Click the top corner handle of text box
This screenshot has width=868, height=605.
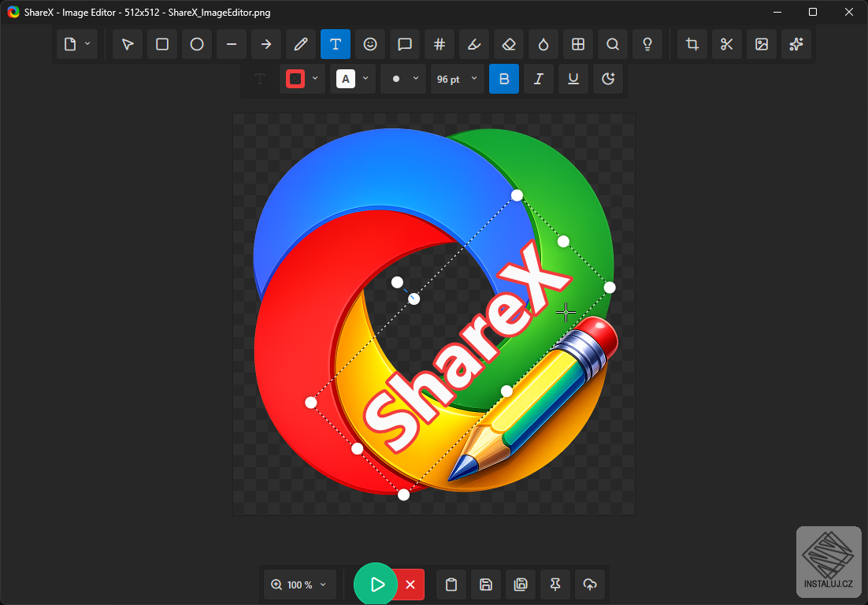(x=517, y=195)
